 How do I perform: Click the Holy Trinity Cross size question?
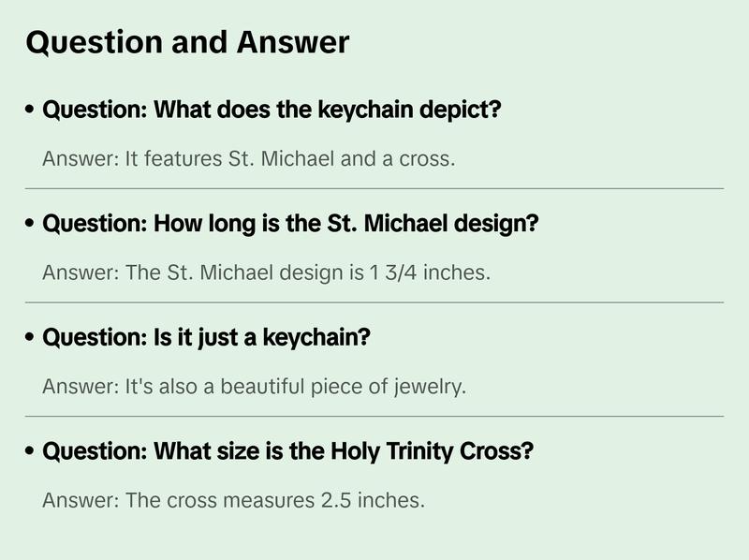click(x=288, y=450)
